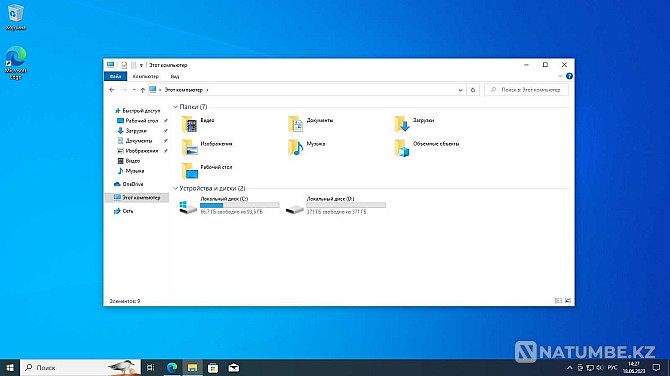Screen dimensions: 670x376
Task: Collapse the Устройства и диски (2) group
Action: (x=176, y=188)
